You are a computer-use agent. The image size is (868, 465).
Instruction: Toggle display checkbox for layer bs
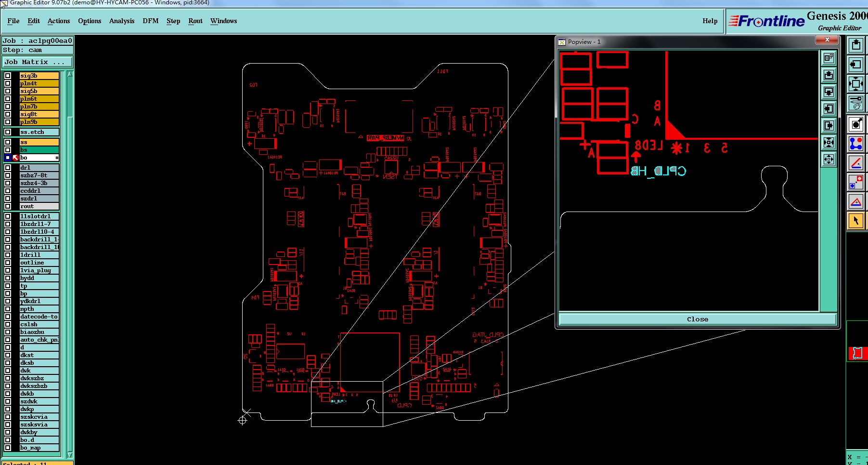pyautogui.click(x=8, y=150)
